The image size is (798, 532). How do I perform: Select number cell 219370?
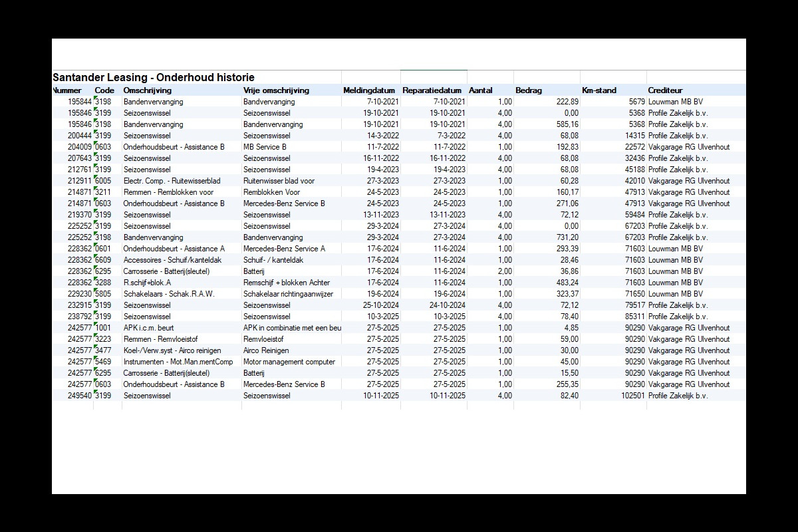tap(80, 215)
